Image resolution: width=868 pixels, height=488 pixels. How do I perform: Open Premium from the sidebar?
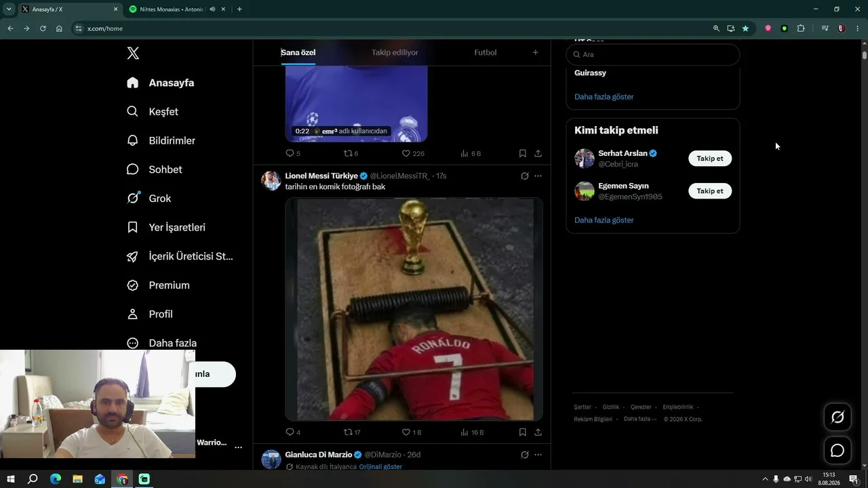click(x=159, y=285)
